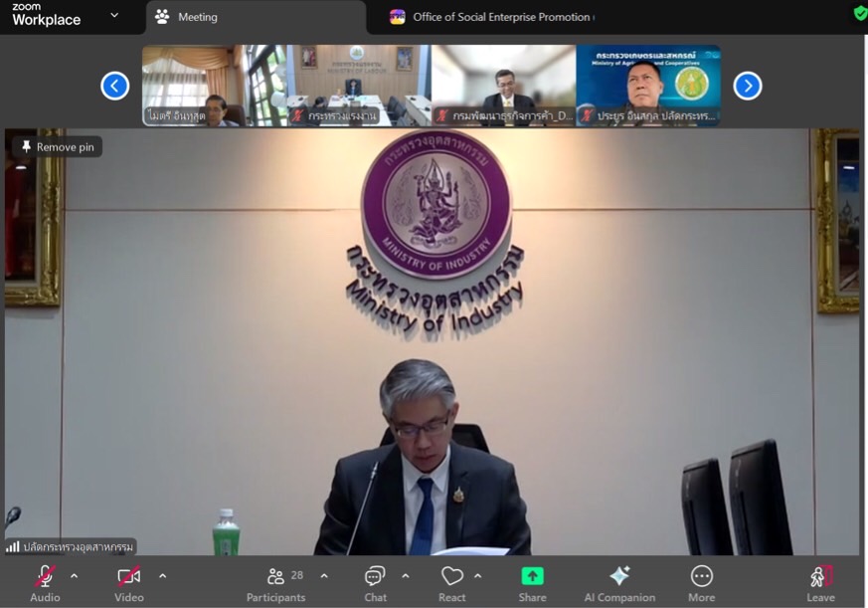Open the More options menu
The width and height of the screenshot is (868, 608).
point(701,583)
